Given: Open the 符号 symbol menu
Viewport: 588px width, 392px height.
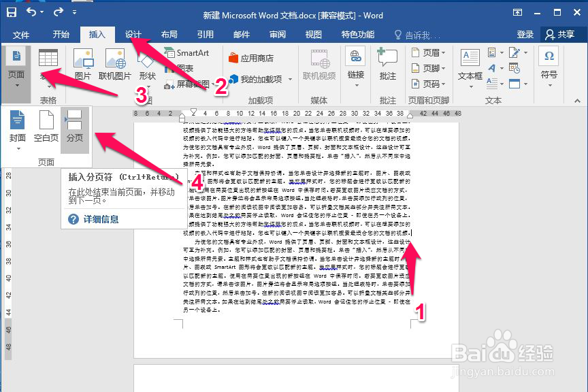Looking at the screenshot, I should tap(549, 67).
